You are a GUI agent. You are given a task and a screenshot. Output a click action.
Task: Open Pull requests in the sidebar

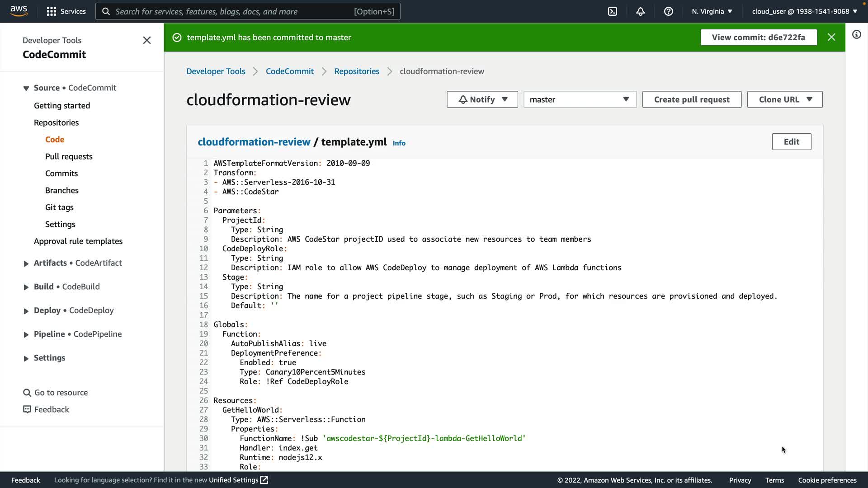tap(69, 156)
